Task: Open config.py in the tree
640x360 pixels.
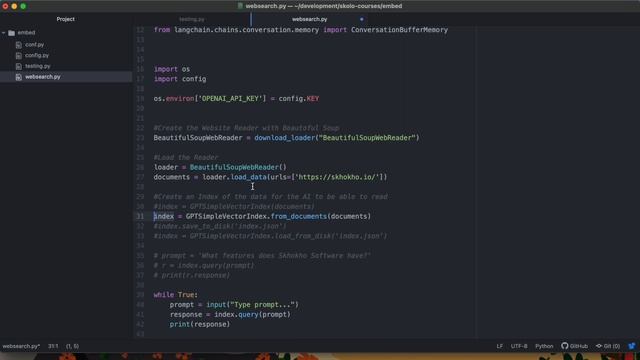Action: click(37, 56)
